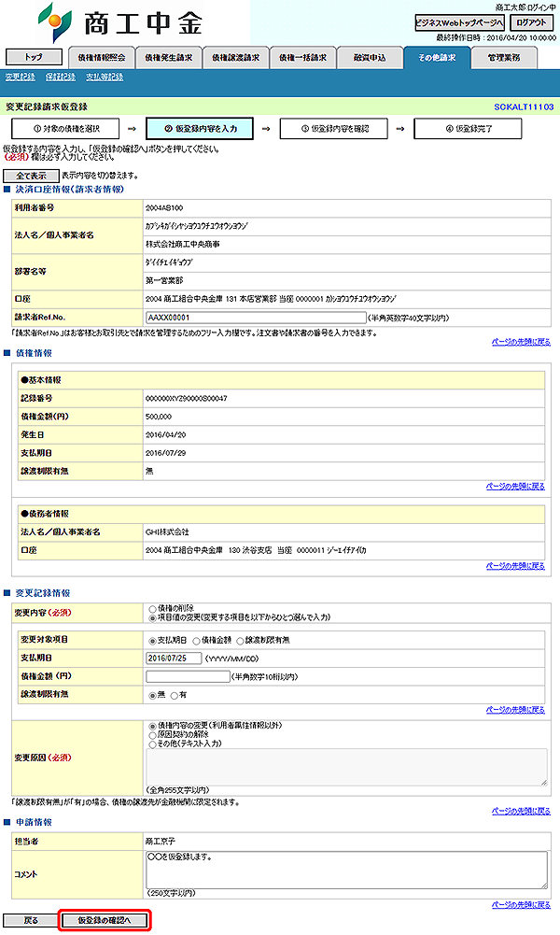The height and width of the screenshot is (935, 560).
Task: Return to page top below 基本情報
Action: (515, 487)
